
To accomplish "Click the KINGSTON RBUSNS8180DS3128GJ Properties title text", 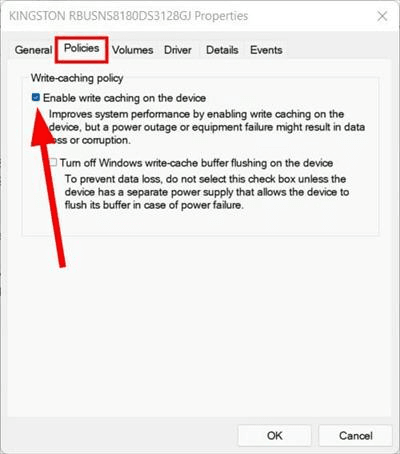I will tap(128, 16).
